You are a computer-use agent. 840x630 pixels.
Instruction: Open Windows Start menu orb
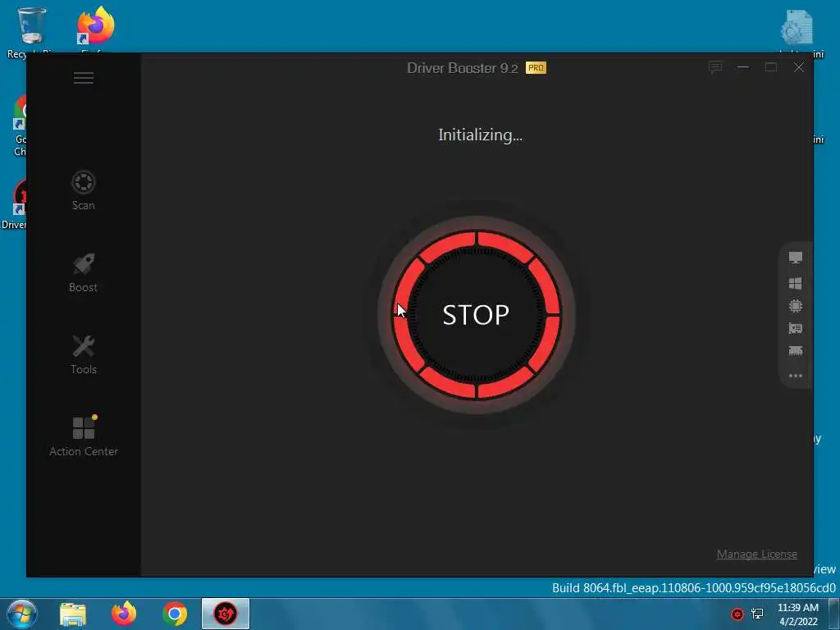pyautogui.click(x=22, y=614)
